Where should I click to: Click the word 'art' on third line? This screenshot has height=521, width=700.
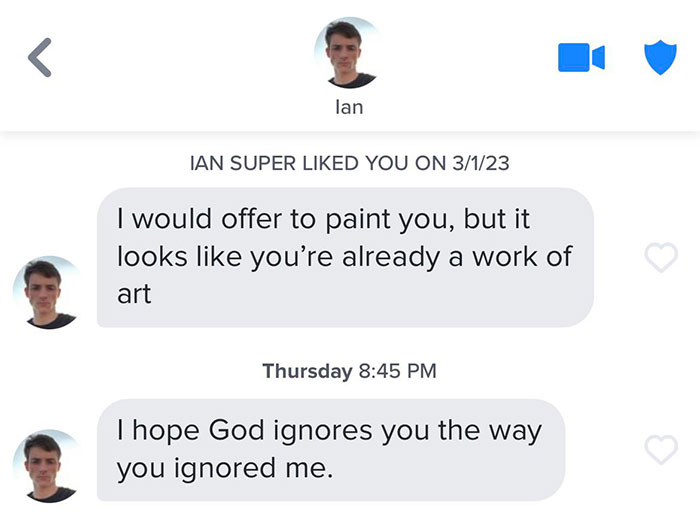[x=134, y=294]
